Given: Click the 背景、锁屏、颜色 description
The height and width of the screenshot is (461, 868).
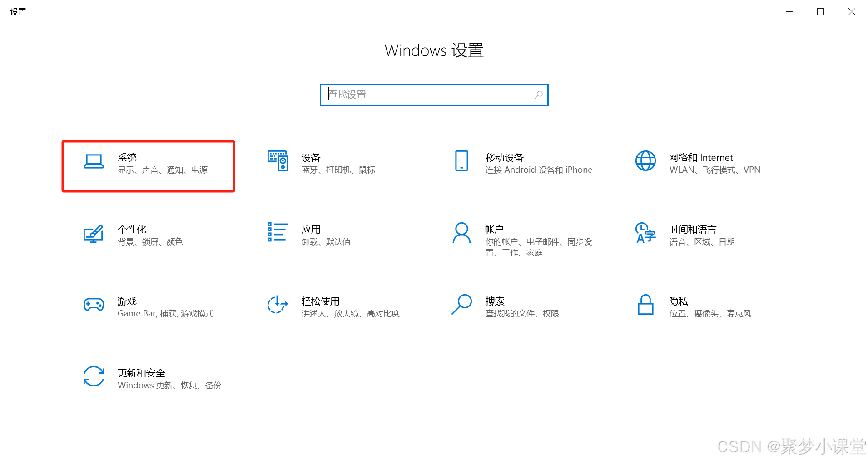Looking at the screenshot, I should [x=150, y=242].
